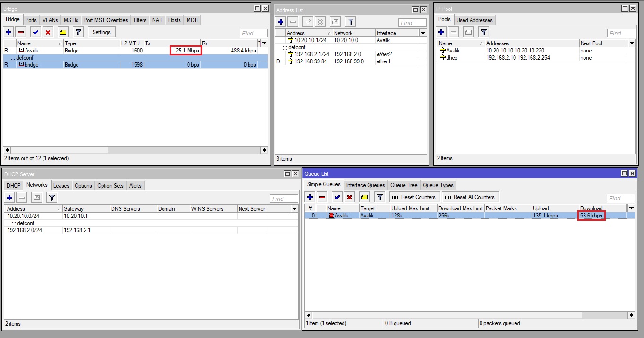Remove selected queue with minus icon
The width and height of the screenshot is (644, 338).
click(322, 197)
